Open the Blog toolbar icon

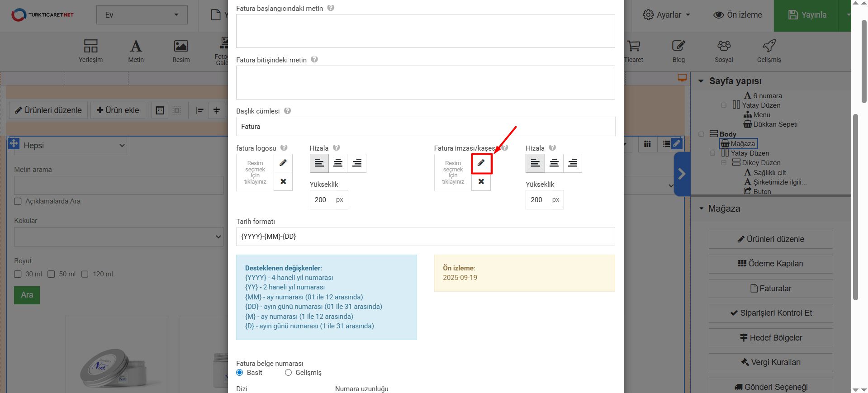[x=678, y=51]
